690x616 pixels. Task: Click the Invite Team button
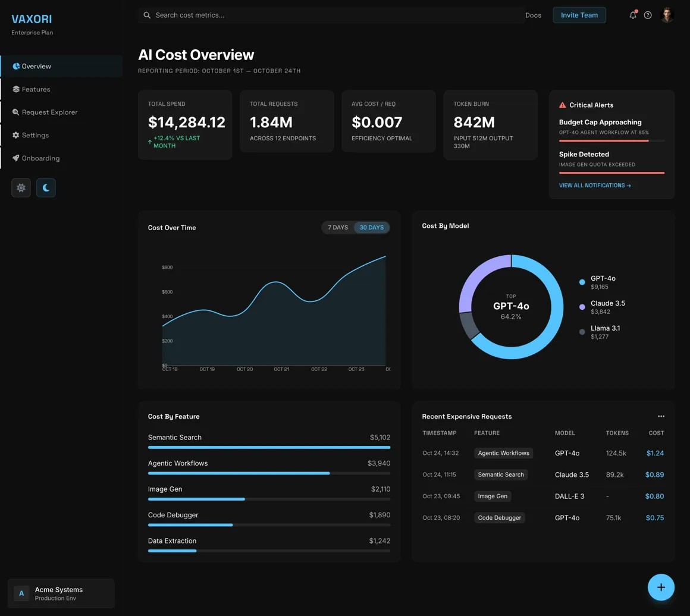click(x=579, y=15)
